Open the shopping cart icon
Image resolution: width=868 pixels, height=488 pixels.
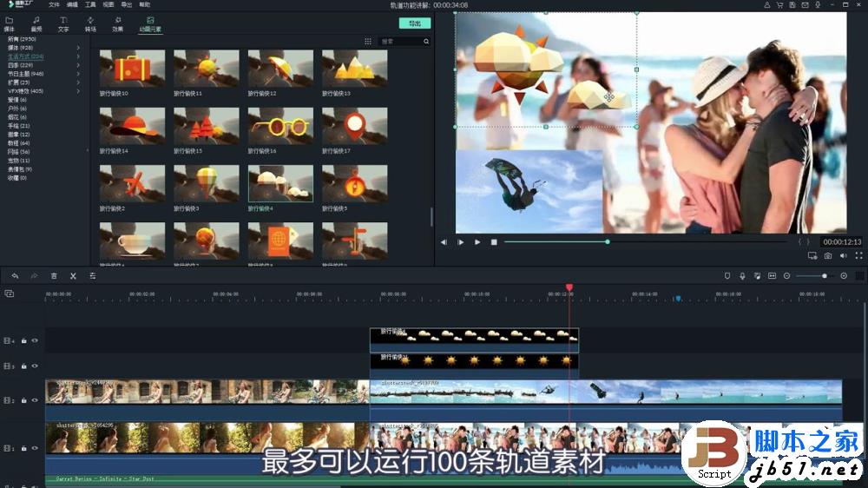779,5
